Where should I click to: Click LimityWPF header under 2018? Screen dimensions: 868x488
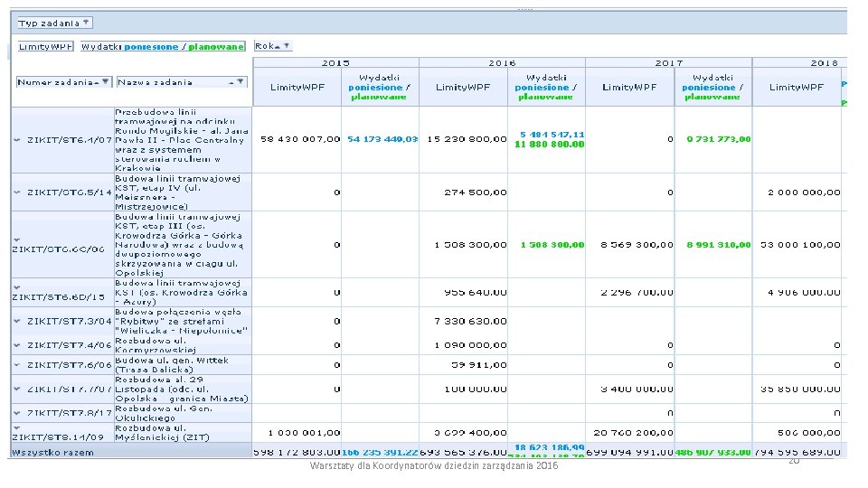coord(797,87)
